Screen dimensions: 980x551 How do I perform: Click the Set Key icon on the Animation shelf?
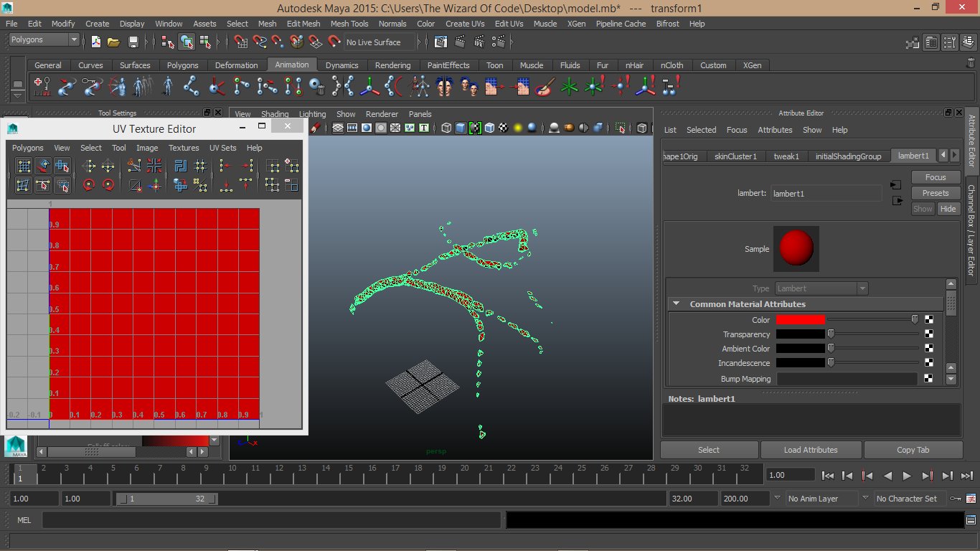[x=42, y=87]
